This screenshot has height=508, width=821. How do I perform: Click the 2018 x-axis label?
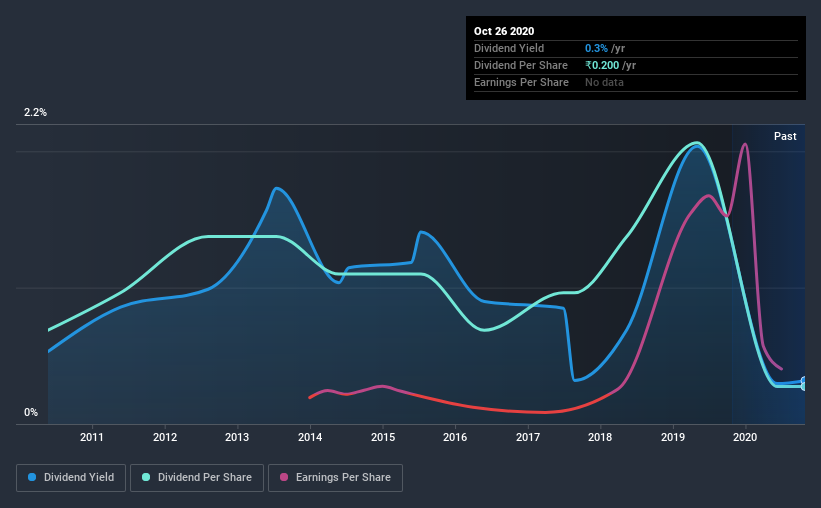600,437
